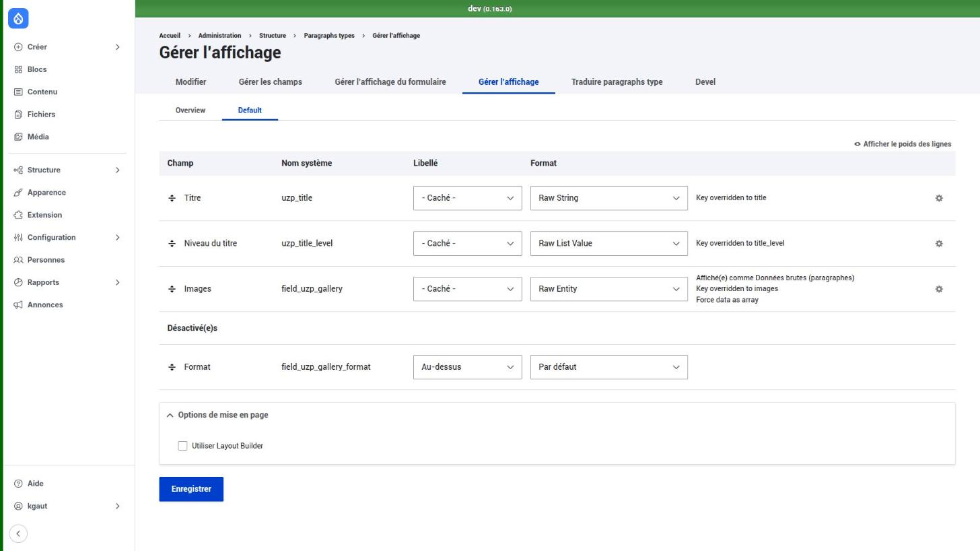Open Format dropdown showing Par défaut
This screenshot has height=551, width=980.
pyautogui.click(x=608, y=367)
